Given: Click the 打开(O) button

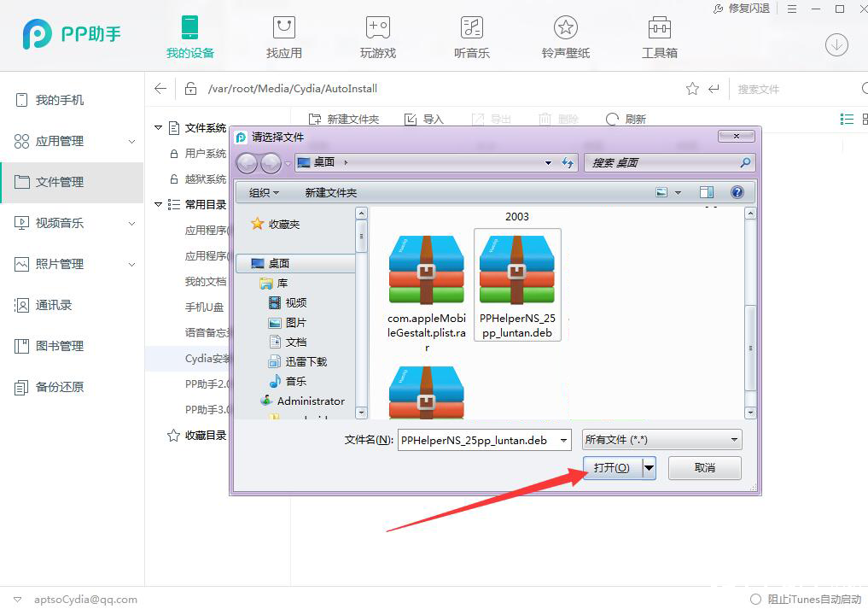Looking at the screenshot, I should [612, 468].
